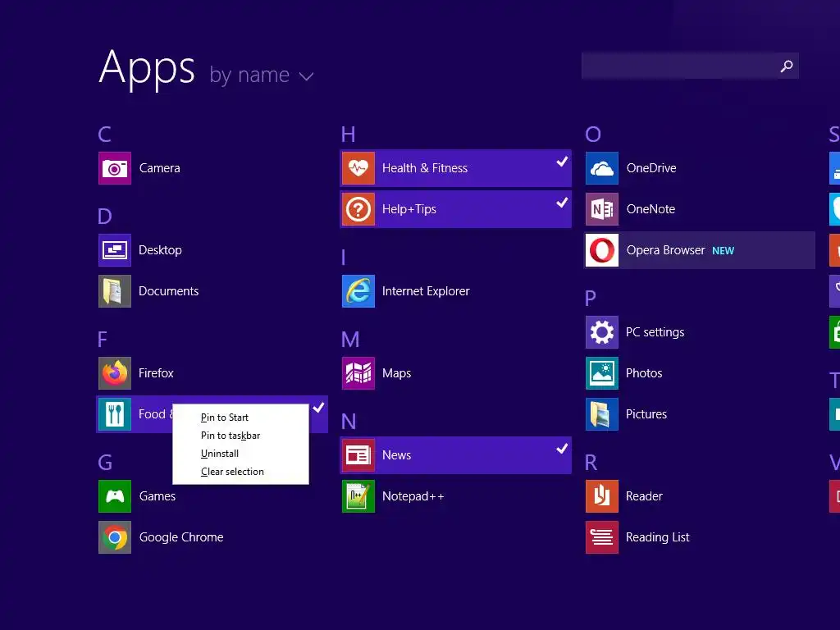
Task: Click the Google Chrome label
Action: [181, 537]
